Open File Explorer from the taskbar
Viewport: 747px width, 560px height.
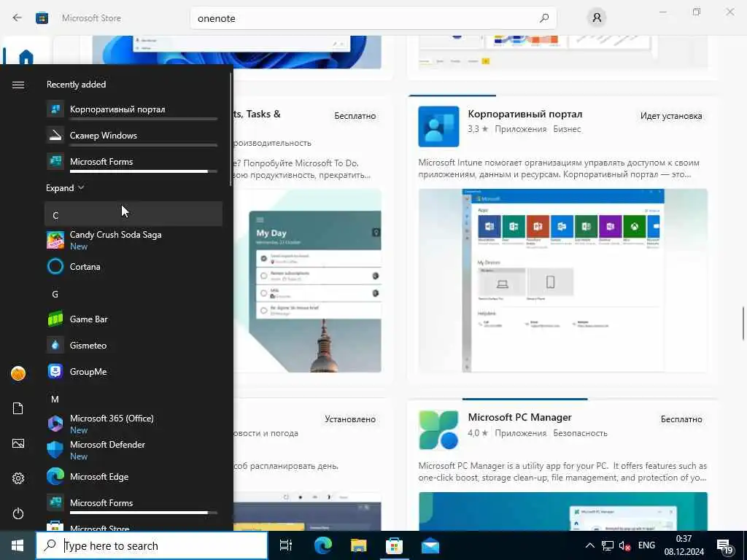click(x=358, y=545)
